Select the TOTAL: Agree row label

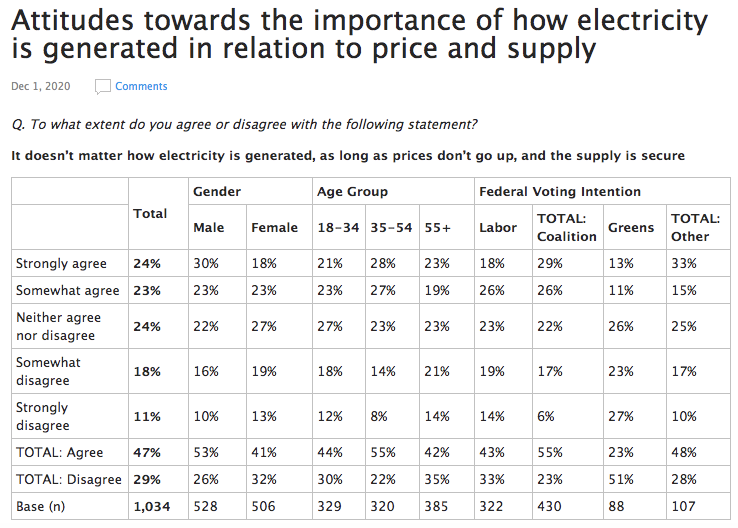[x=59, y=453]
